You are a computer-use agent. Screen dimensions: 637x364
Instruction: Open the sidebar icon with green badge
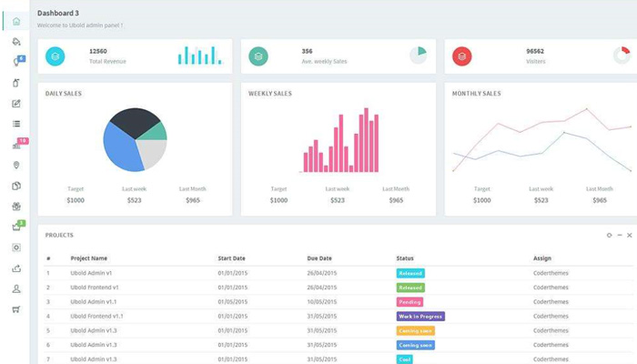pyautogui.click(x=16, y=227)
